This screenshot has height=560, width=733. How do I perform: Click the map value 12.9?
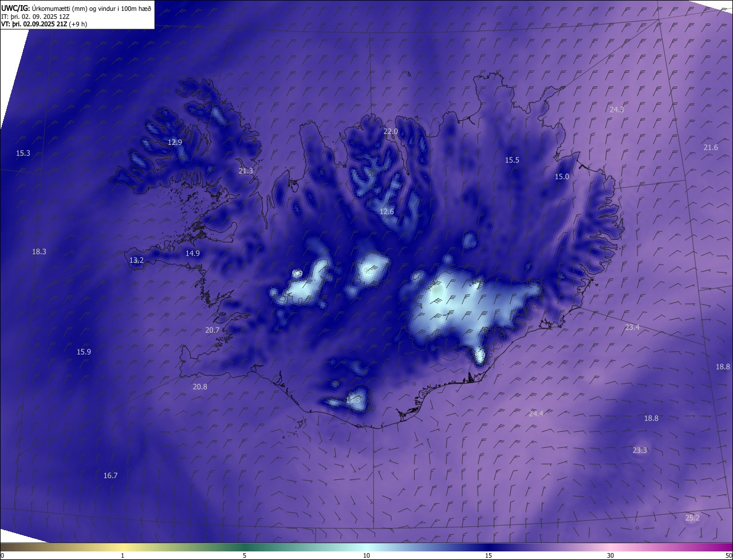tap(175, 142)
